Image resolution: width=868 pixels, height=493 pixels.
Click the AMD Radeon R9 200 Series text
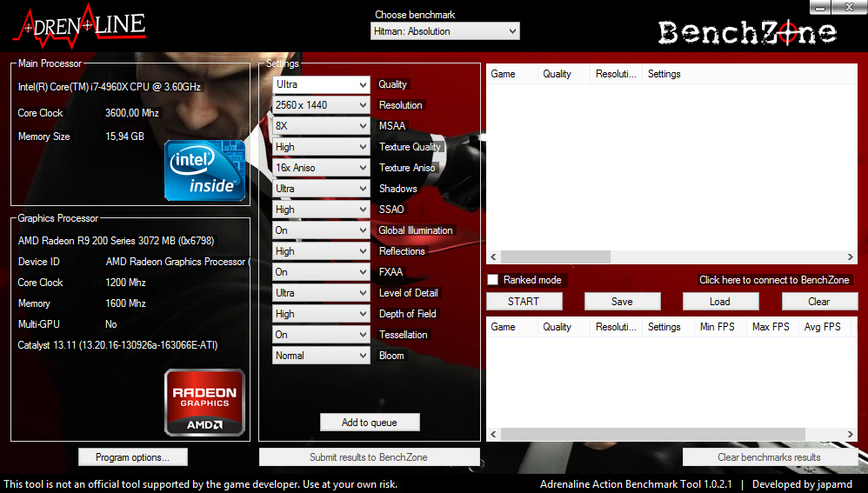[116, 241]
